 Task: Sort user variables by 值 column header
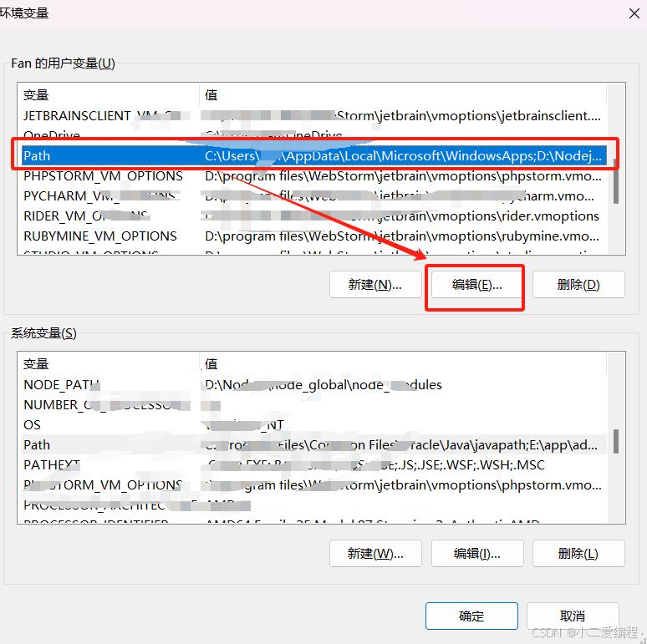click(403, 95)
